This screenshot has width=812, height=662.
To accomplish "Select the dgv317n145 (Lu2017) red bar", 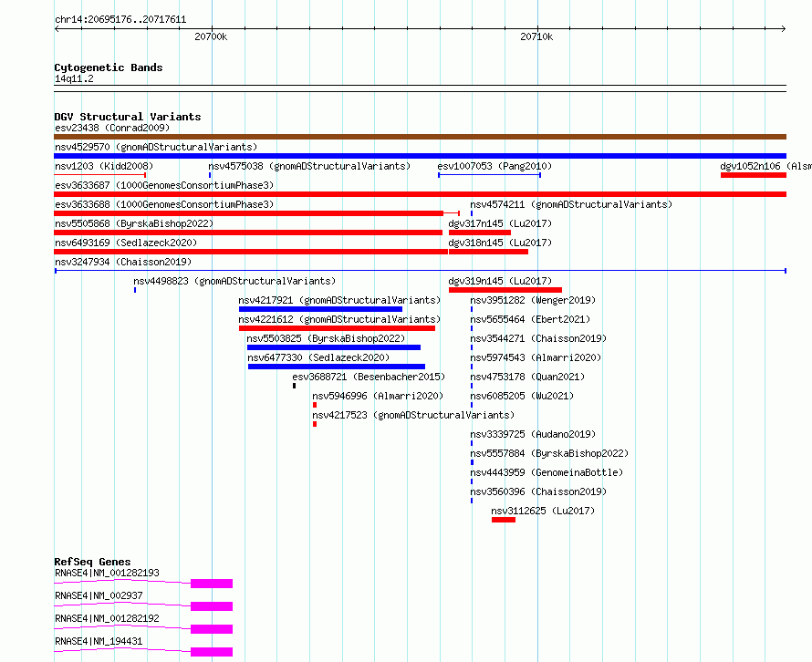I will coord(480,233).
